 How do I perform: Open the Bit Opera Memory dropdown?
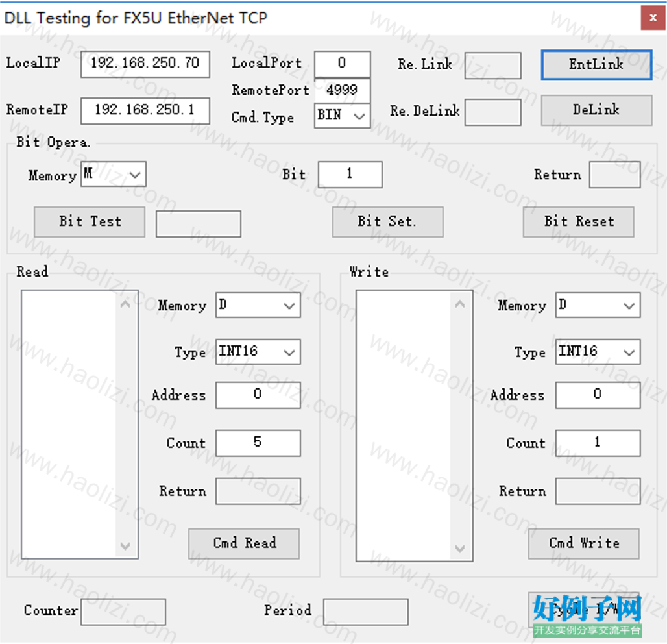click(x=114, y=174)
